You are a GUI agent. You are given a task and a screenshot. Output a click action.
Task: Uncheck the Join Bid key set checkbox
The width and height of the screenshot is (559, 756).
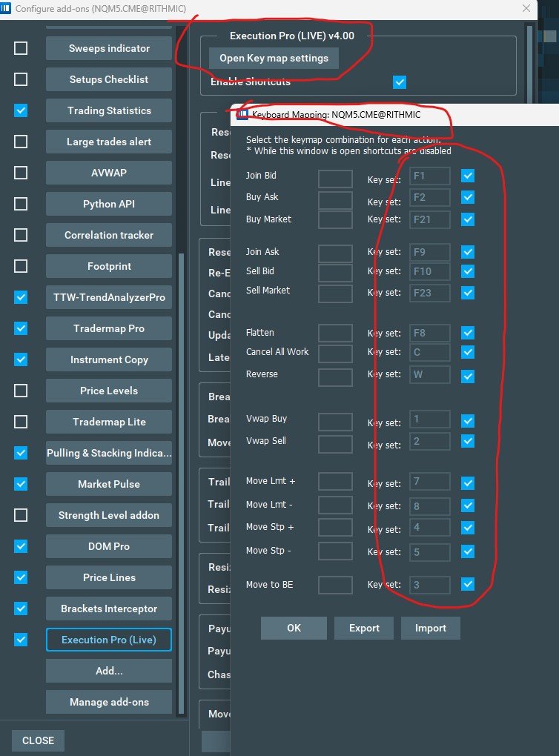[x=468, y=176]
